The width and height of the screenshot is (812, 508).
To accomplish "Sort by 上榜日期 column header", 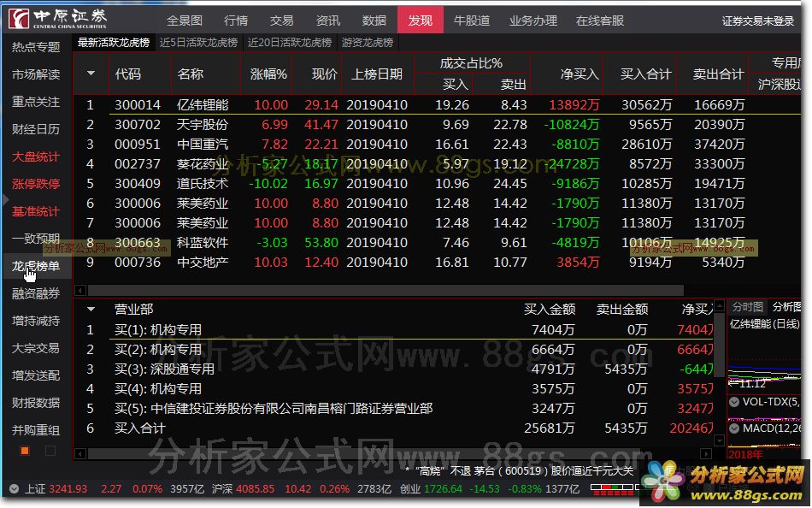I will (x=377, y=74).
